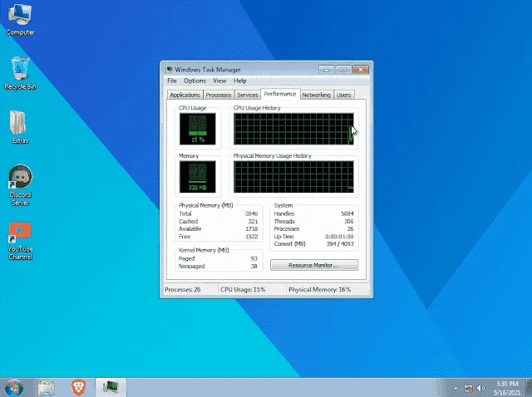Switch to the Networking tab
This screenshot has width=532, height=397.
coord(316,95)
